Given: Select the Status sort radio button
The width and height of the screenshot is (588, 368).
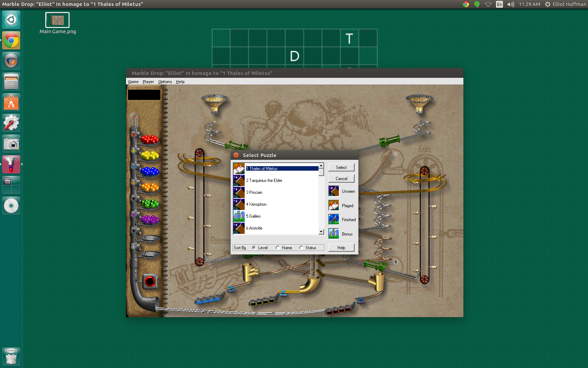Looking at the screenshot, I should click(x=301, y=247).
